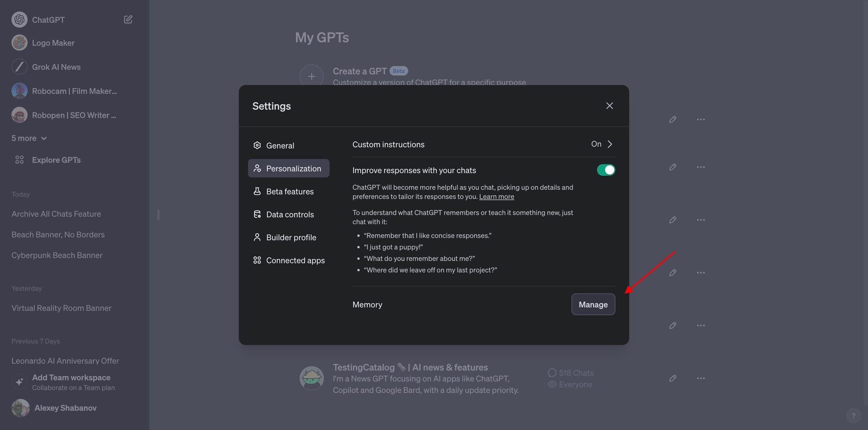This screenshot has height=430, width=868.
Task: Select the Cyberpunk Beach Banner chat
Action: (57, 255)
